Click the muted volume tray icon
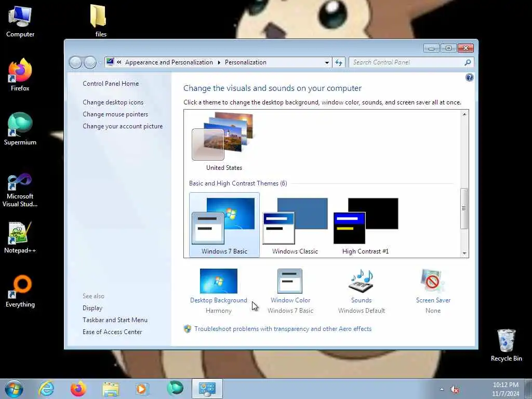This screenshot has height=399, width=532. click(455, 390)
